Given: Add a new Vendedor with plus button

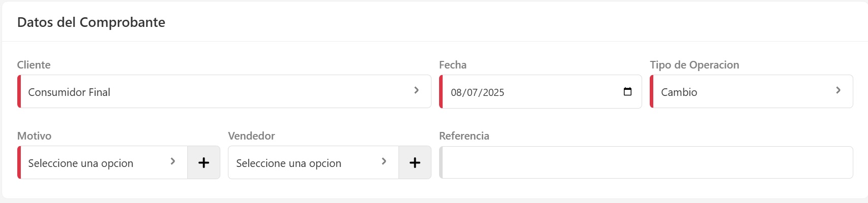Looking at the screenshot, I should [x=415, y=162].
